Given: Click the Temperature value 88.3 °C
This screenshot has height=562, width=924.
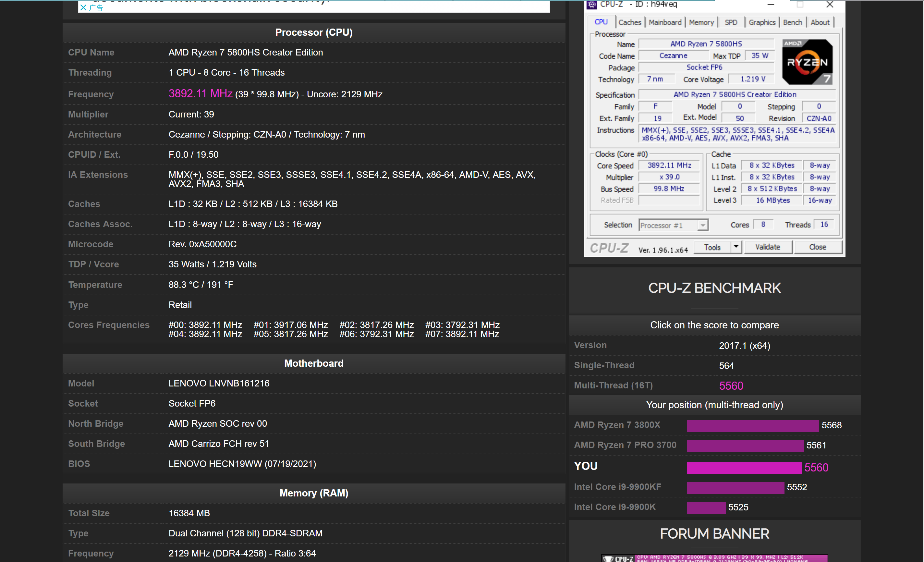Looking at the screenshot, I should 201,285.
